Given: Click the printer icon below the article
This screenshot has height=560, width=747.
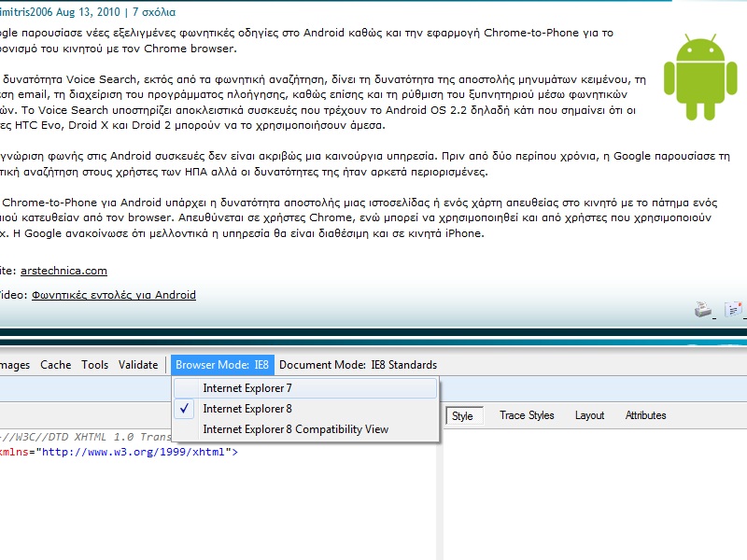Looking at the screenshot, I should point(704,310).
